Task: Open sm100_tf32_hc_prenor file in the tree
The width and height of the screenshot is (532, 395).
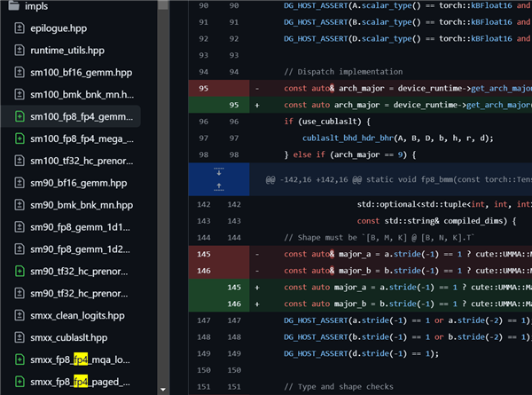Action: coord(80,161)
